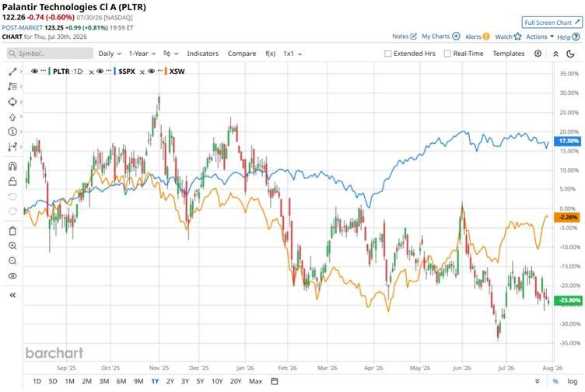Add to My Charts
585x392 pixels.
440,37
